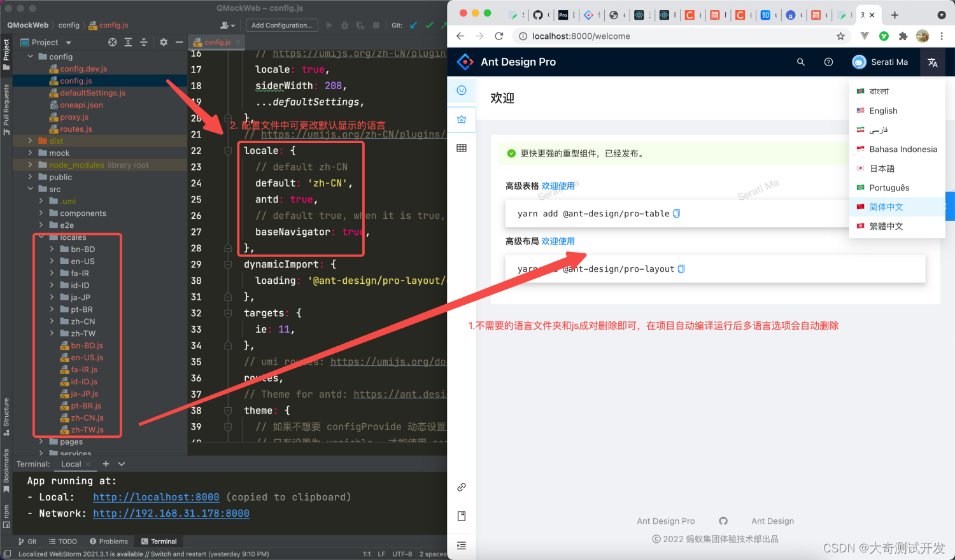Expand the components folder

point(41,213)
